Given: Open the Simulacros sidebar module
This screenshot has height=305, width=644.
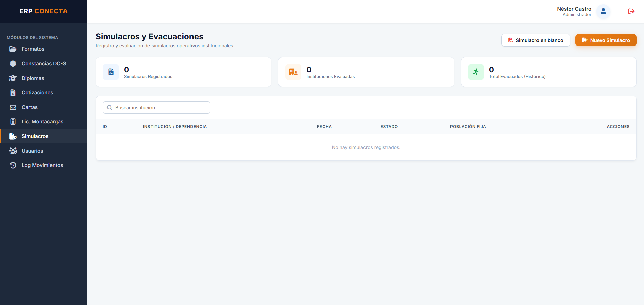Looking at the screenshot, I should tap(44, 136).
